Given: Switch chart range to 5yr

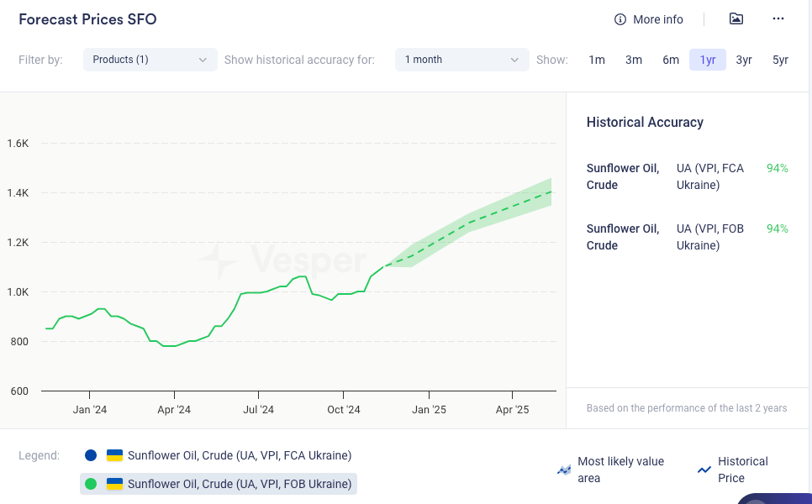Looking at the screenshot, I should point(780,60).
